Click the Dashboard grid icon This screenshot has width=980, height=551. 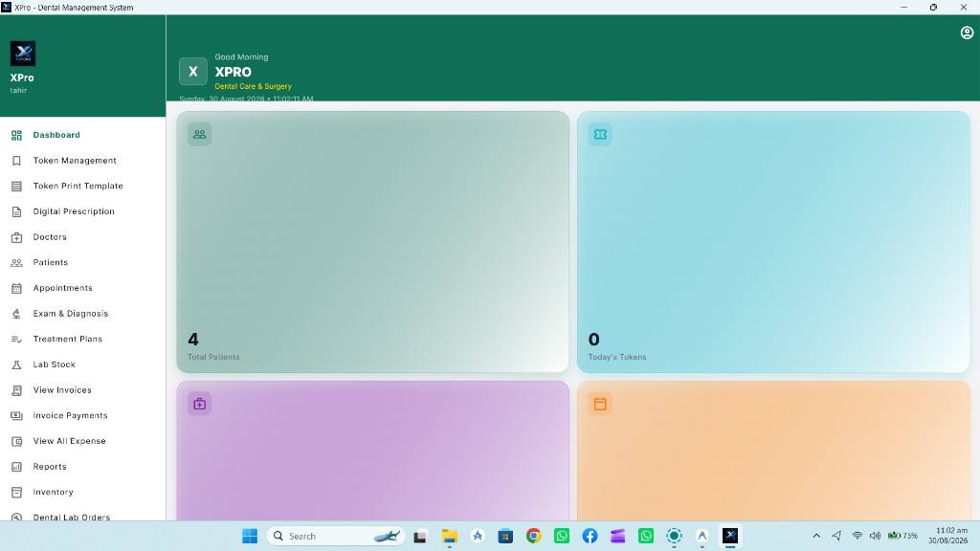[17, 135]
